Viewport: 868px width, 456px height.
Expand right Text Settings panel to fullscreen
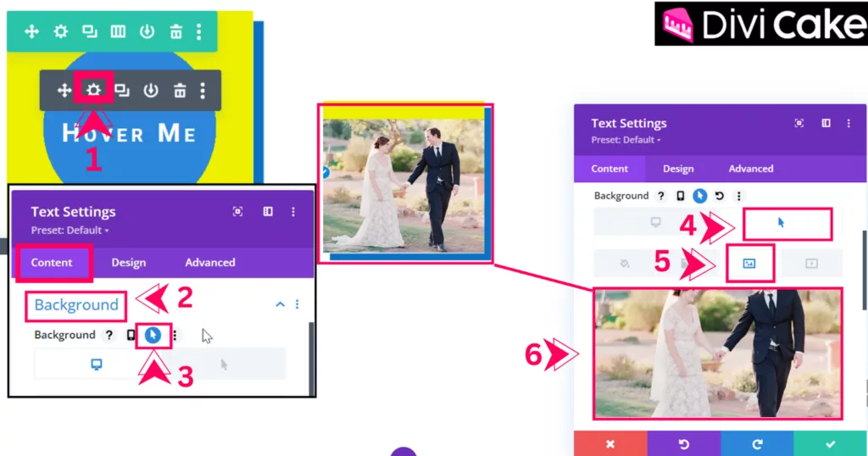point(798,123)
